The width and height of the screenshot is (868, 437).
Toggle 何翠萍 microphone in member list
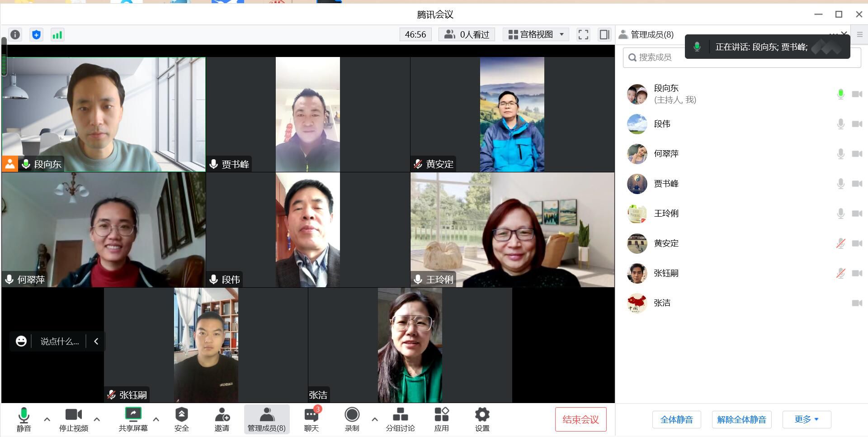coord(840,154)
